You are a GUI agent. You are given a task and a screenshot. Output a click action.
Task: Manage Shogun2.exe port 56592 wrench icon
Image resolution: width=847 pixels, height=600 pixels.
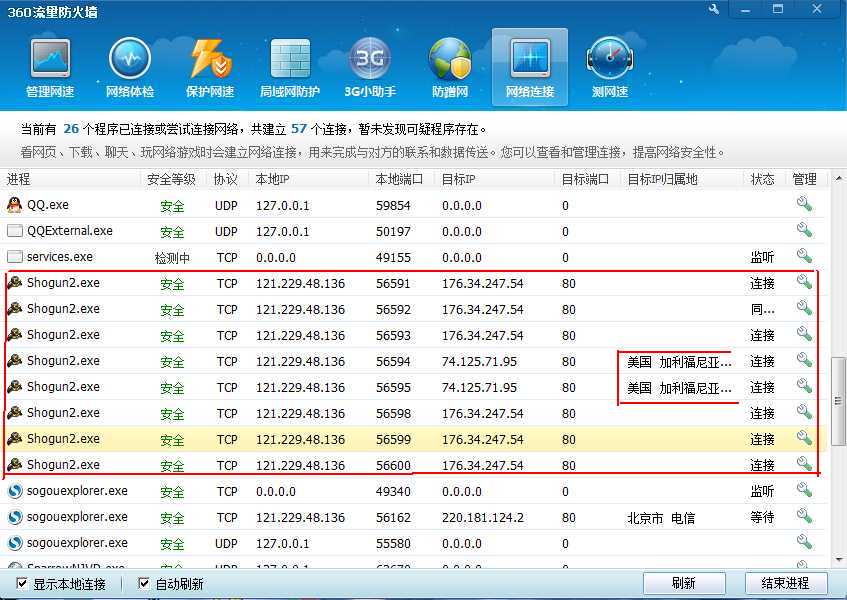pos(804,308)
